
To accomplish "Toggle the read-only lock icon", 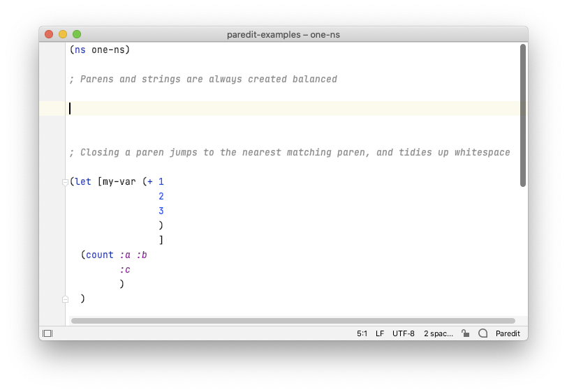I will 465,333.
